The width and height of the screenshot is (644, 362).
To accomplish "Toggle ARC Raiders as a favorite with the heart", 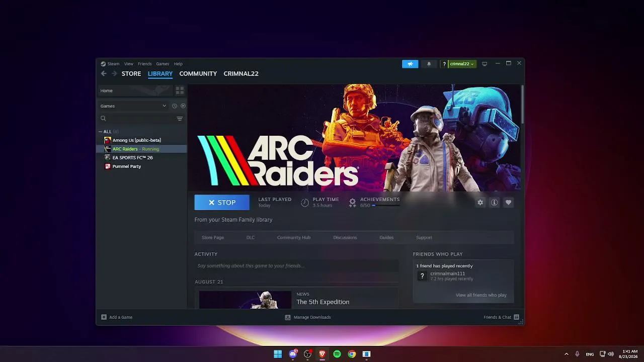I will 509,202.
